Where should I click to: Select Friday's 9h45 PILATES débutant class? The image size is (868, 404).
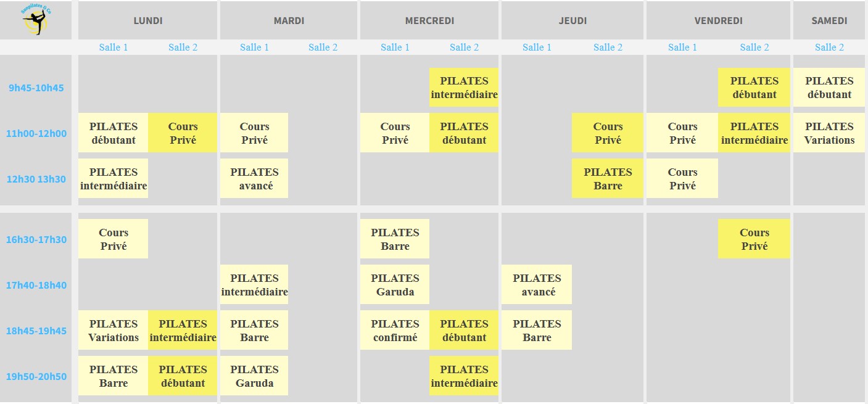[754, 88]
